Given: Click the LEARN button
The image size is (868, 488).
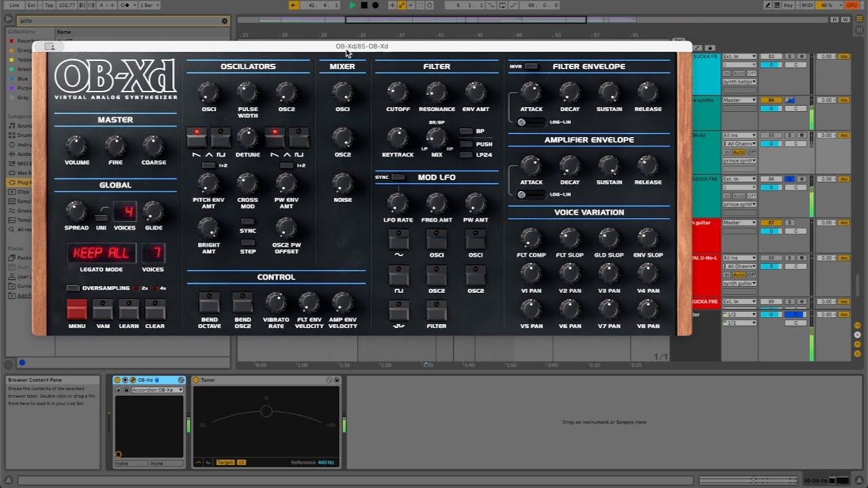Looking at the screenshot, I should 129,310.
